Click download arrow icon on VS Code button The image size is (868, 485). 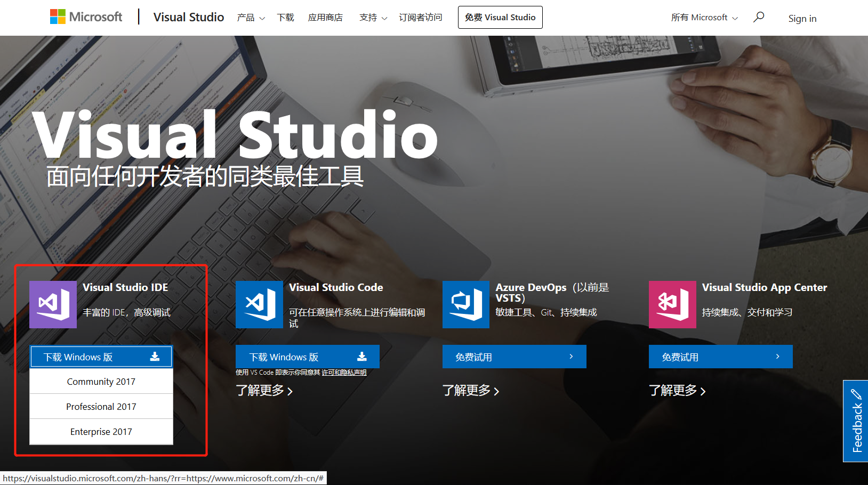click(x=361, y=357)
